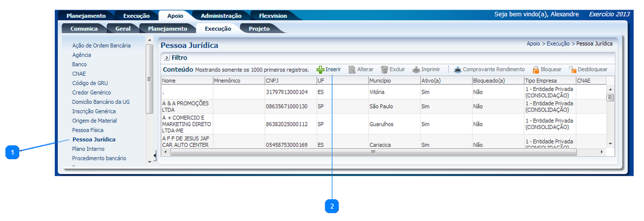The height and width of the screenshot is (221, 644).
Task: Click the Imprimir printer icon
Action: (416, 69)
